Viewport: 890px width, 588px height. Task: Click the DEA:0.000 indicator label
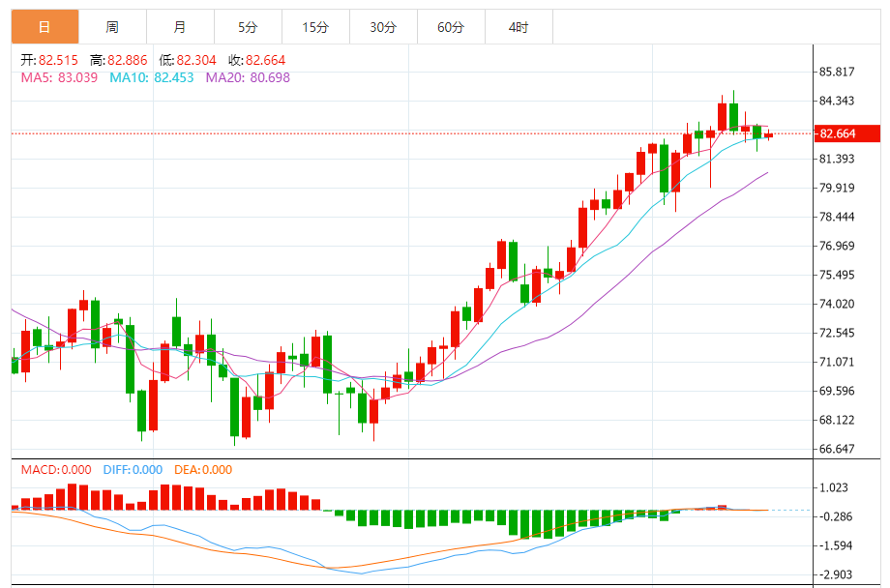pyautogui.click(x=202, y=470)
